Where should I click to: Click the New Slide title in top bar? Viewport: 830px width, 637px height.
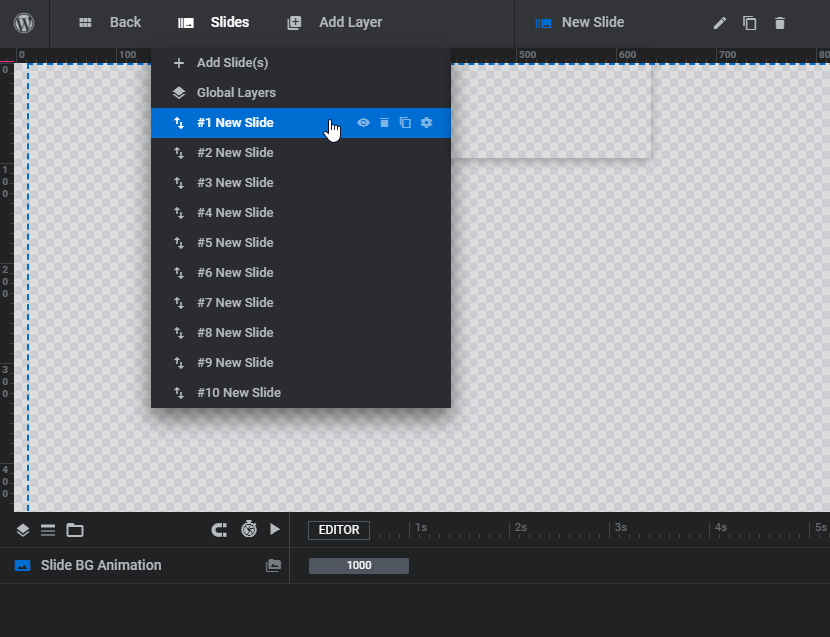[593, 22]
